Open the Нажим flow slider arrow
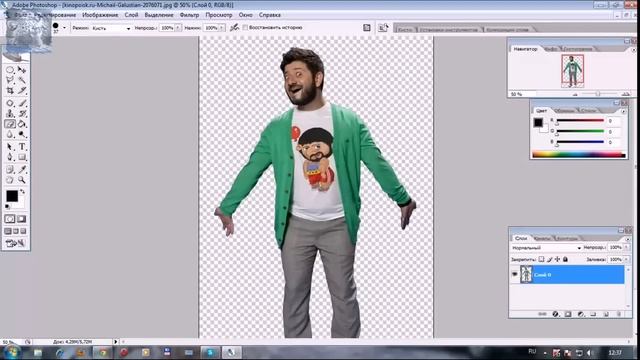The image size is (640, 360). point(222,28)
